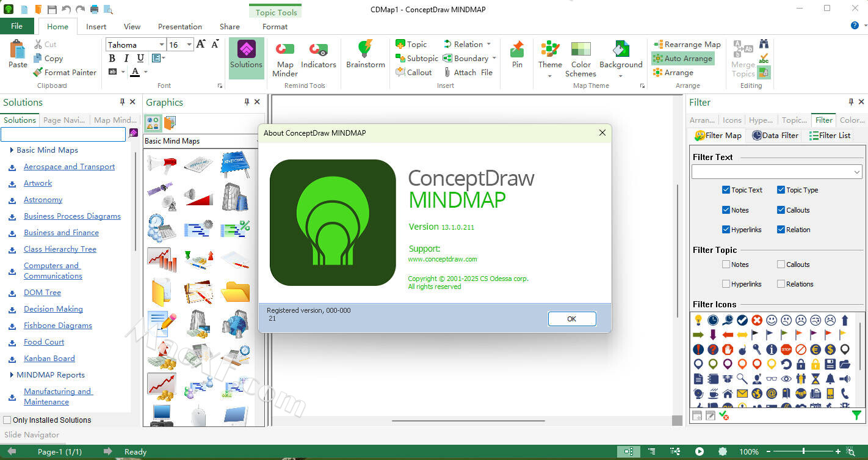Viewport: 868px width, 460px height.
Task: Open the Map Minder tool
Action: click(285, 58)
